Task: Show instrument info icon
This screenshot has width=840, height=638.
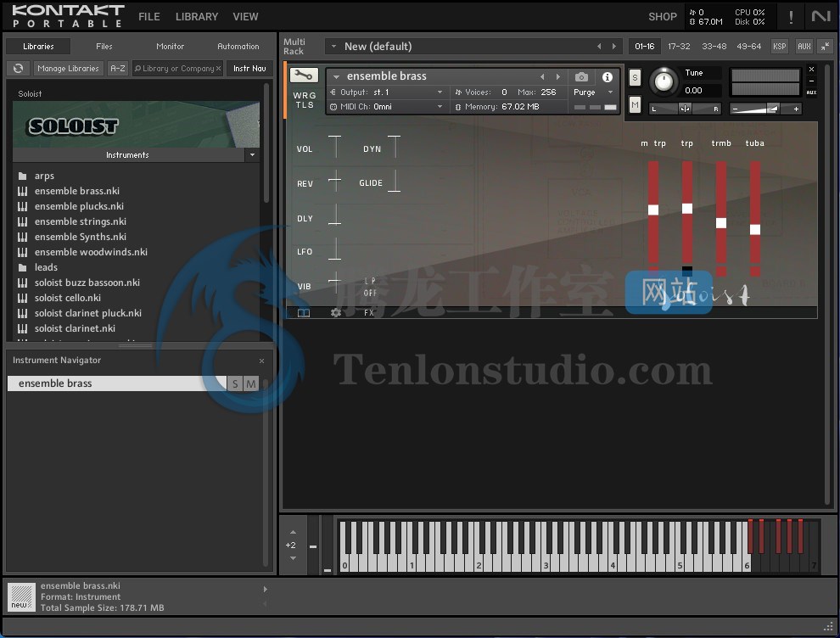Action: [x=607, y=77]
